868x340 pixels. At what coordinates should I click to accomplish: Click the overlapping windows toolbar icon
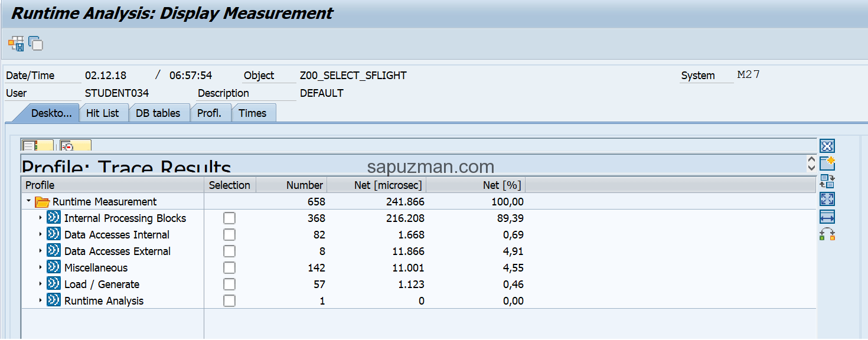pyautogui.click(x=36, y=44)
